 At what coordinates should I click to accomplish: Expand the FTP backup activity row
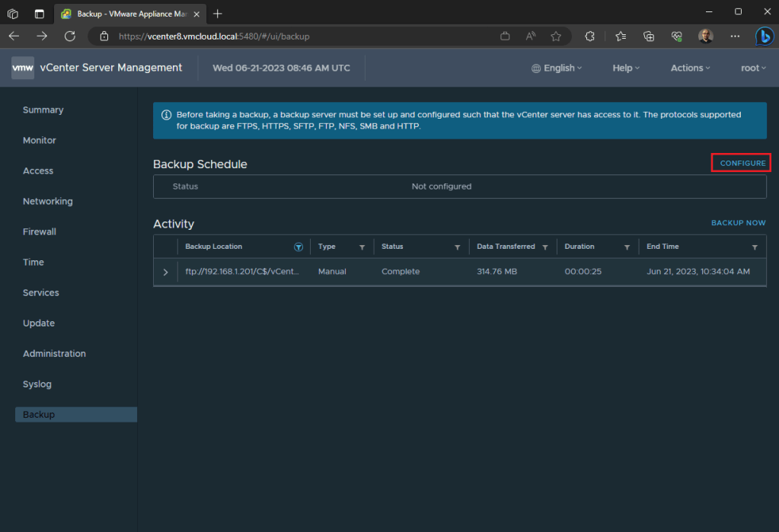166,272
